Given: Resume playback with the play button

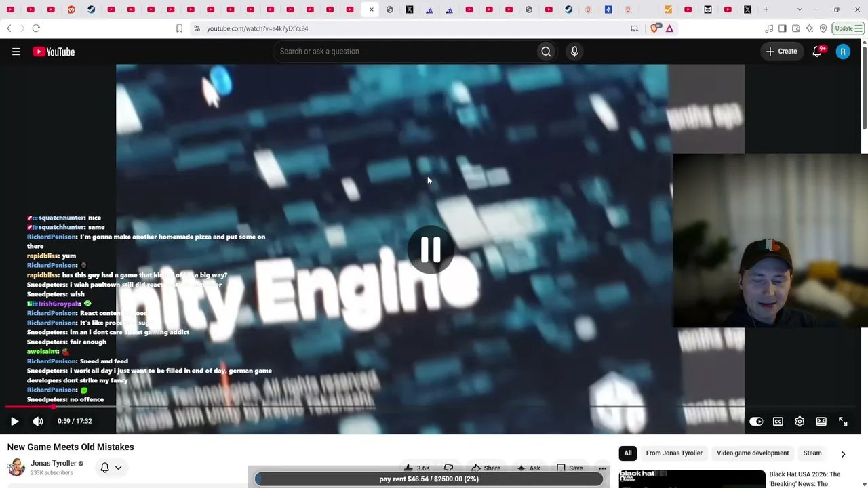Looking at the screenshot, I should [x=14, y=422].
